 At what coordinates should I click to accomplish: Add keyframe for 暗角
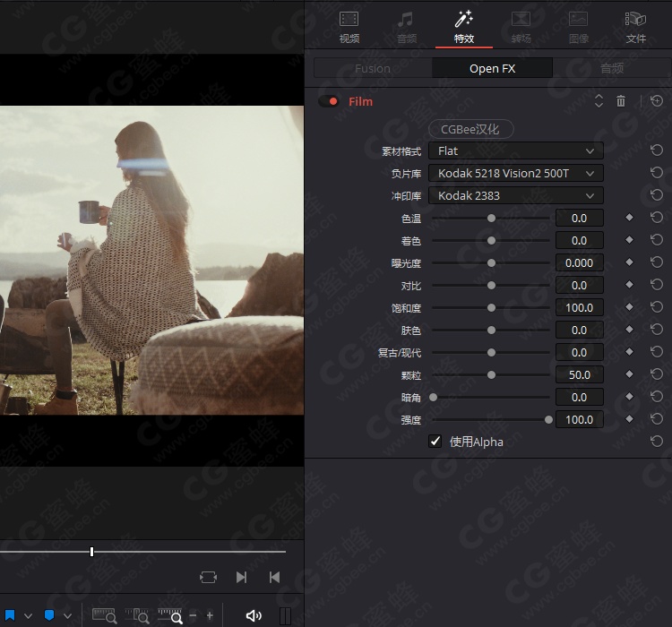[x=629, y=397]
